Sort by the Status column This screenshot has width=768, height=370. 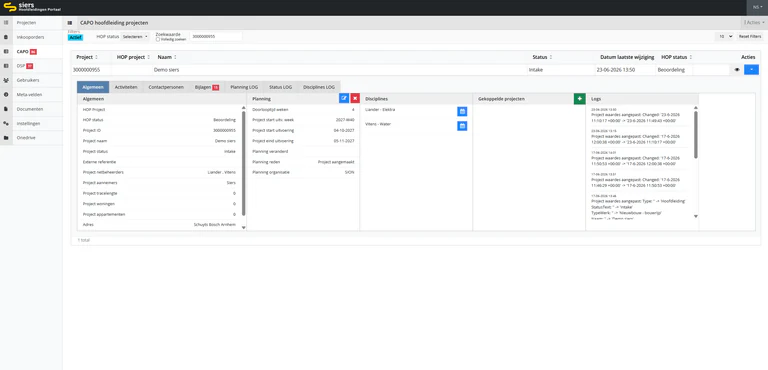542,57
